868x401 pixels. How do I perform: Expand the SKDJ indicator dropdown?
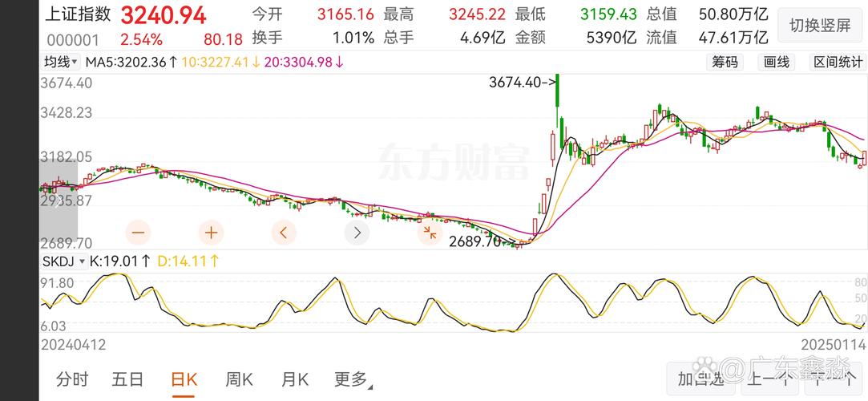64,261
